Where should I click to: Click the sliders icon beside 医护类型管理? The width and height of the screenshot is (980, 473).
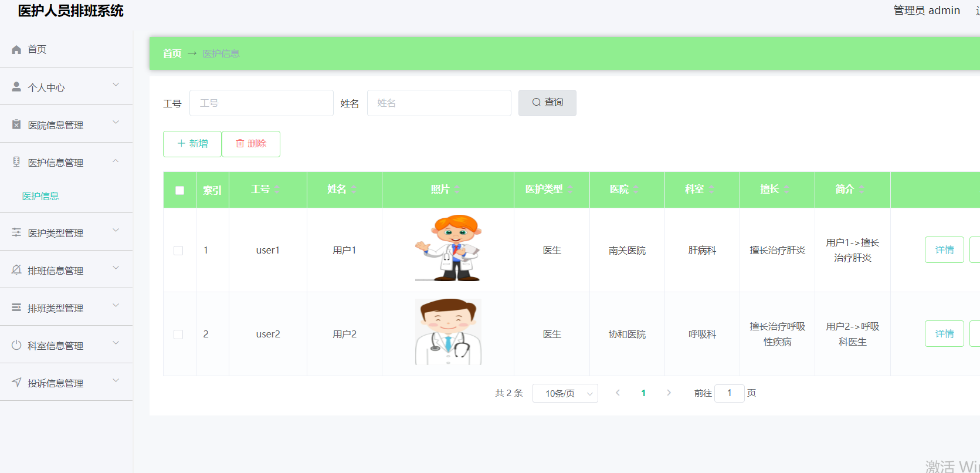[x=16, y=232]
